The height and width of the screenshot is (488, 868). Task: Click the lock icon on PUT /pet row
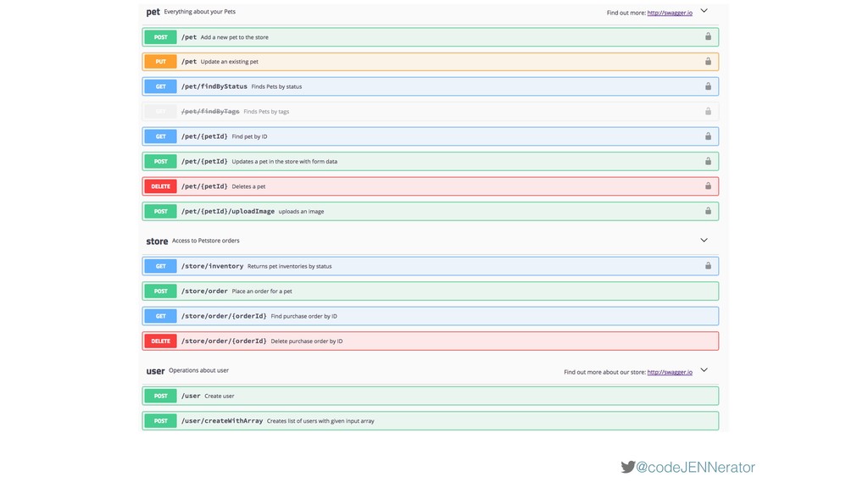coord(708,61)
